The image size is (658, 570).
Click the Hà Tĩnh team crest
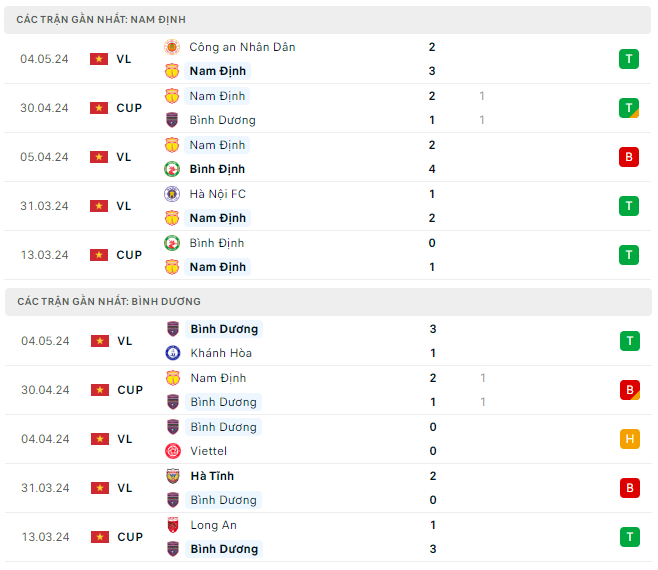(x=172, y=476)
